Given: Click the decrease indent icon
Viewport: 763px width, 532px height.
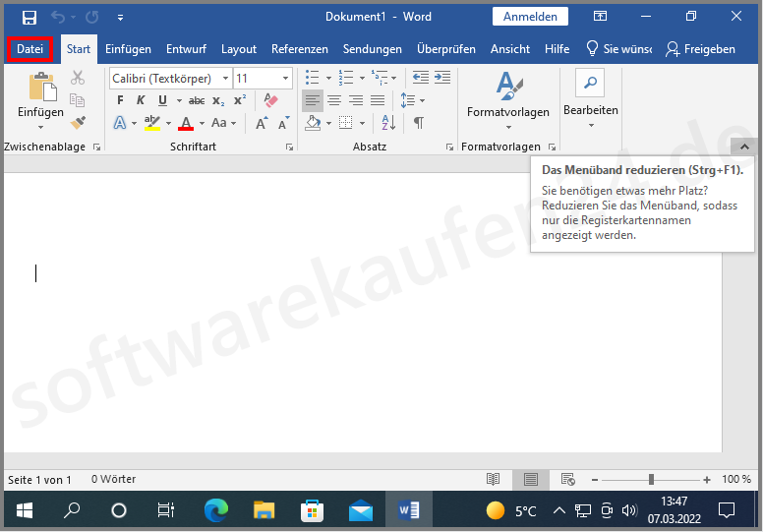Looking at the screenshot, I should (421, 78).
